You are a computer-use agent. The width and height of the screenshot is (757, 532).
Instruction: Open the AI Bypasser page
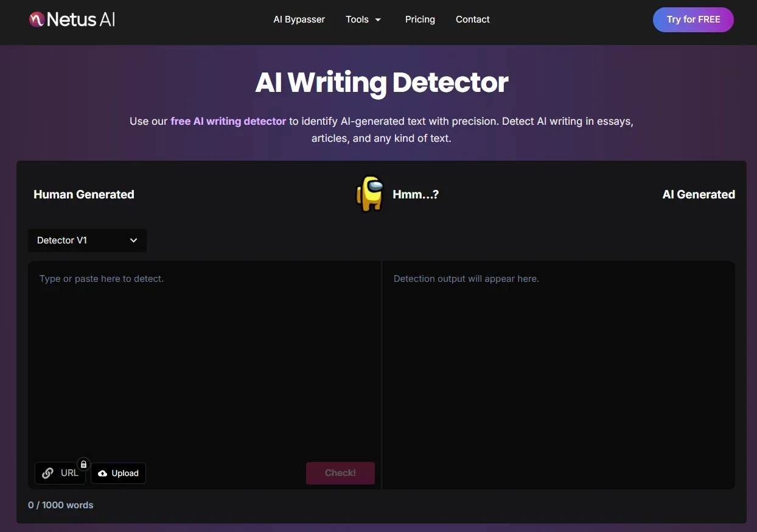[x=299, y=19]
